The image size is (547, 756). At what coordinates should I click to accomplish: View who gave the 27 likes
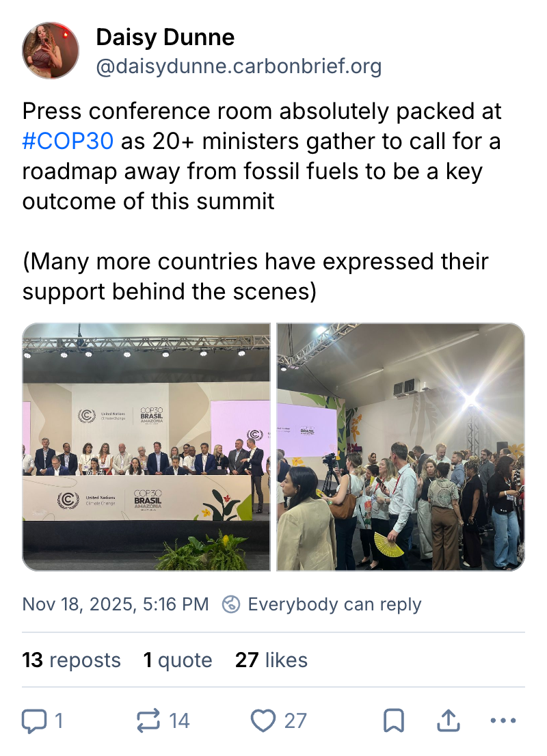(x=271, y=660)
